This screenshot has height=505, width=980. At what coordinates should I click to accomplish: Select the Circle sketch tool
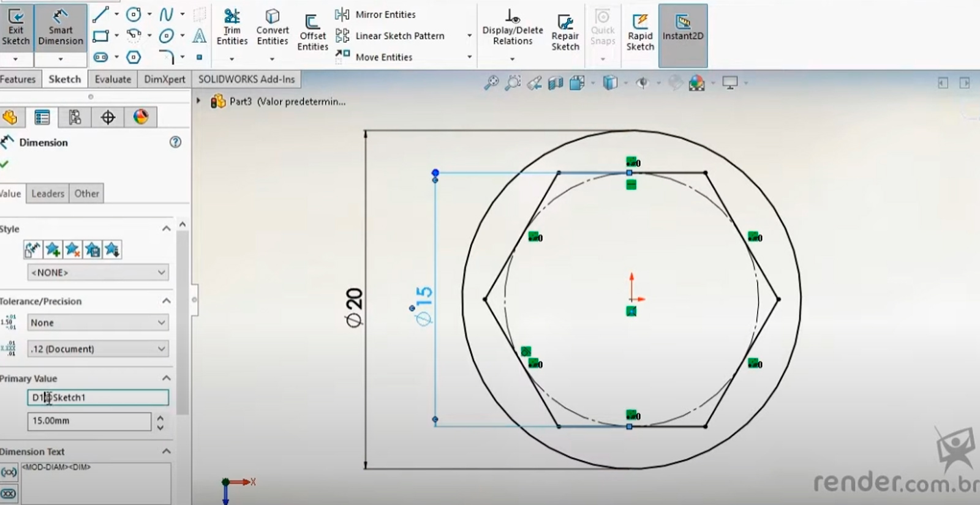(x=133, y=14)
